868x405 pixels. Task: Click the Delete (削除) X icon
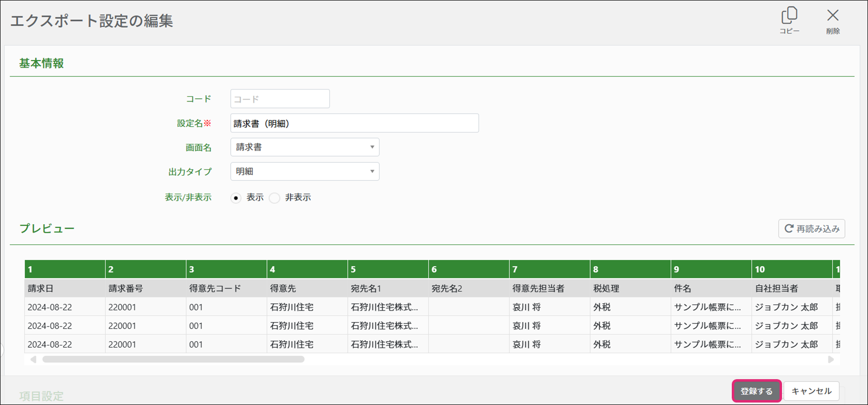(833, 16)
